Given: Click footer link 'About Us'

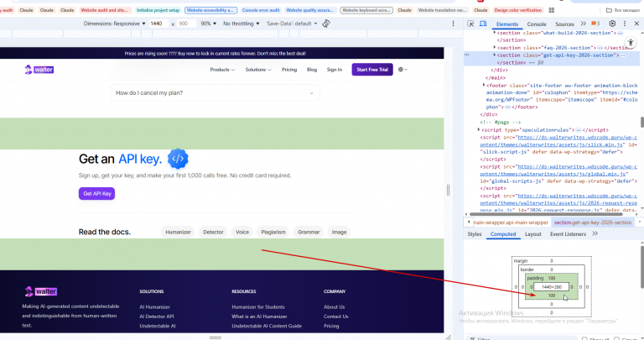Looking at the screenshot, I should (x=334, y=306).
